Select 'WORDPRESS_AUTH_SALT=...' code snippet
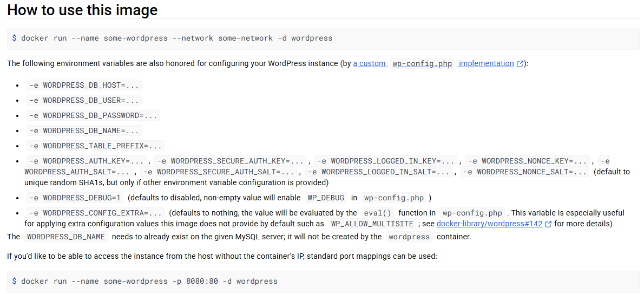 pyautogui.click(x=78, y=172)
